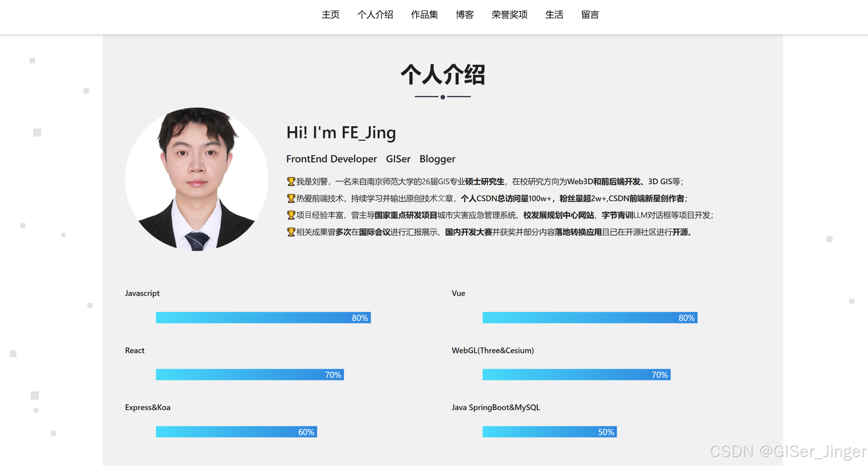Image resolution: width=868 pixels, height=466 pixels.
Task: Click the 个人介绍 section title
Action: [x=442, y=75]
